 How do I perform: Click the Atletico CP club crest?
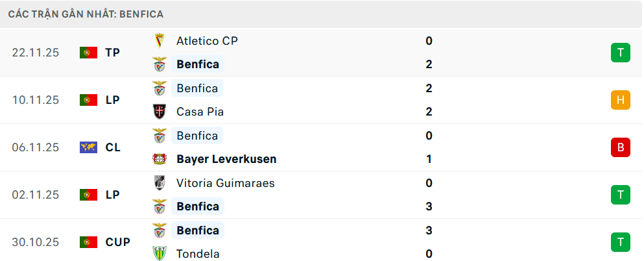click(159, 41)
